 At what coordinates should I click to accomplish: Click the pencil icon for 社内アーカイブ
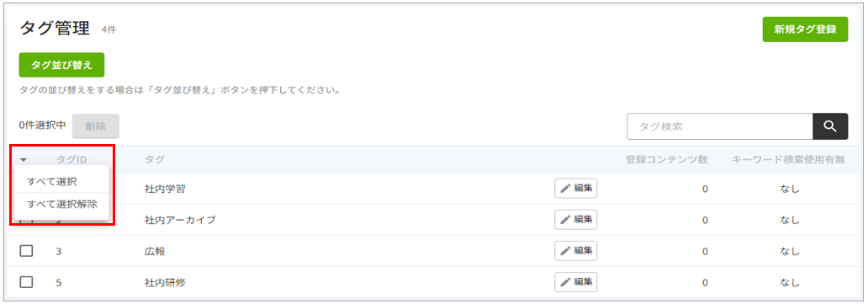tap(565, 220)
